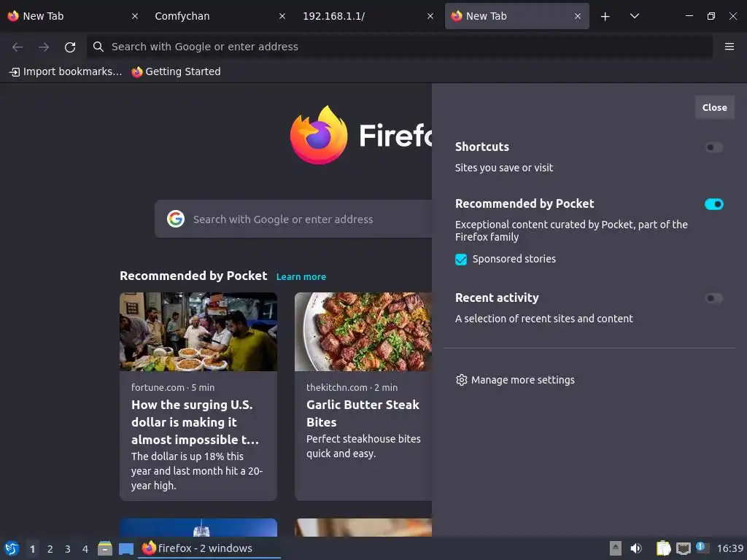The image size is (747, 560).
Task: Focus the new tab page search box
Action: [x=293, y=219]
